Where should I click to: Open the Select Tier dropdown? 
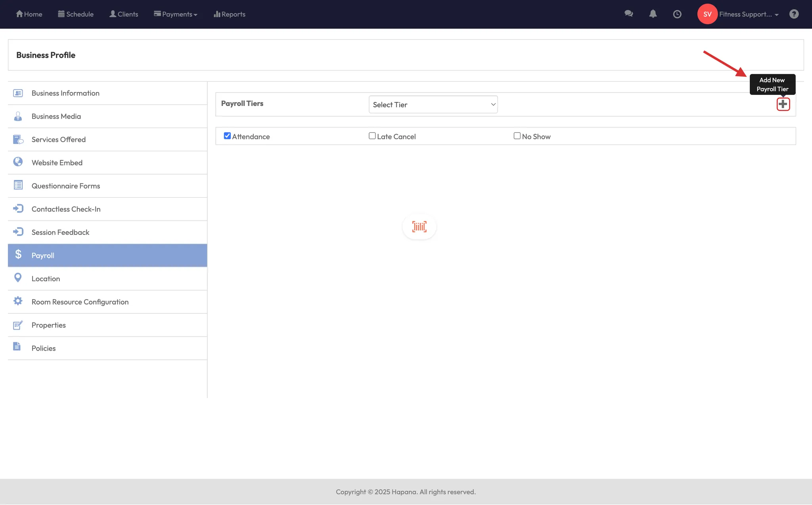(433, 105)
